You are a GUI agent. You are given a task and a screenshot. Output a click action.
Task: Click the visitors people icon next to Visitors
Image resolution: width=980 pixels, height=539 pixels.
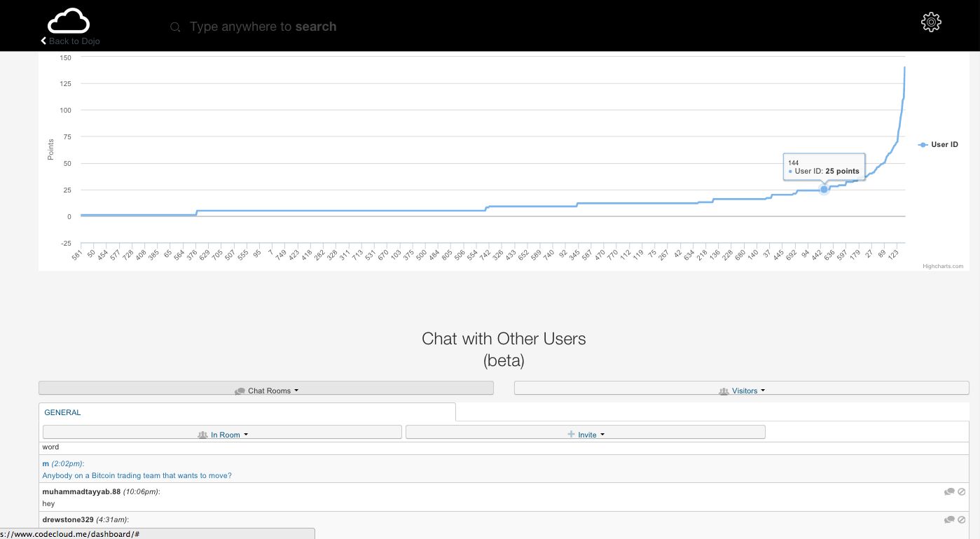(724, 391)
